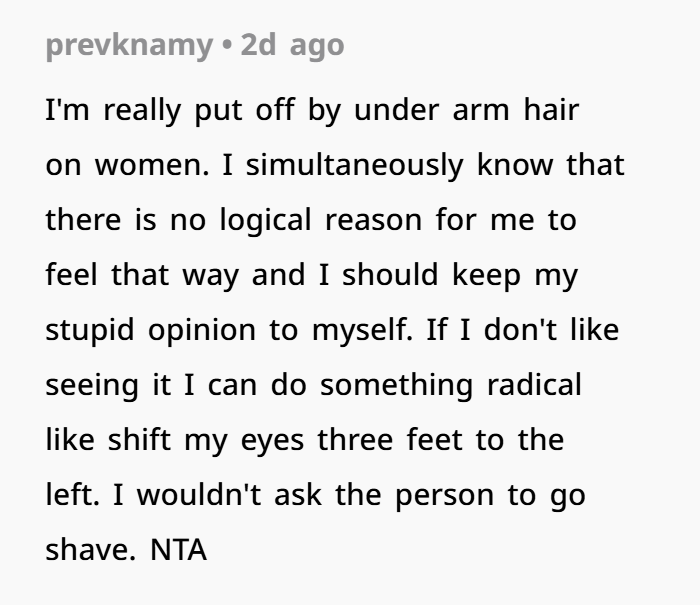Click the "NTA" verdict text
Viewport: 700px width, 605px height.
point(178,549)
